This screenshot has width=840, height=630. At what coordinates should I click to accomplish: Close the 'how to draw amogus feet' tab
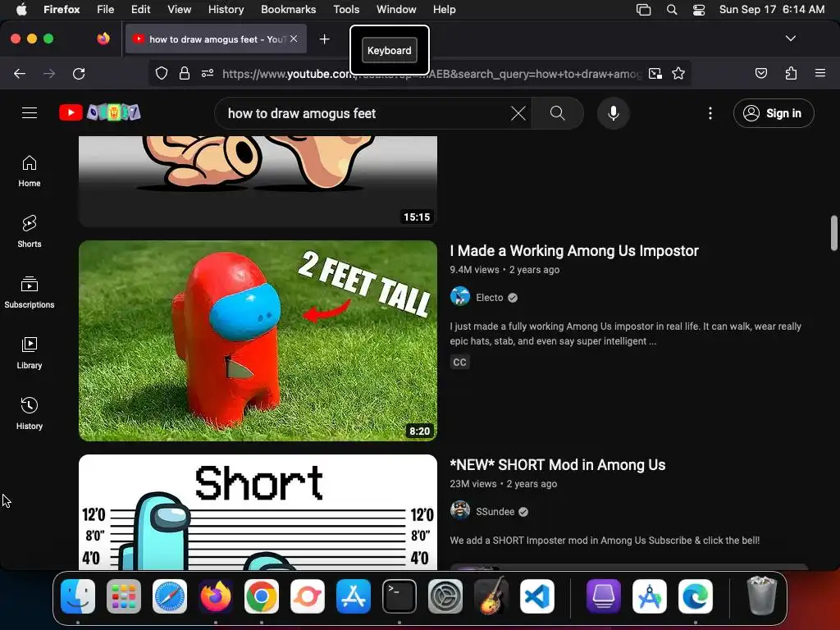point(294,39)
